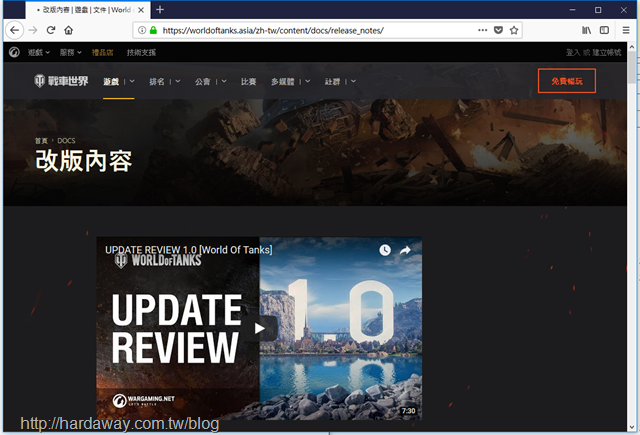Open the page actions three-dot menu
640x435 pixels.
482,30
